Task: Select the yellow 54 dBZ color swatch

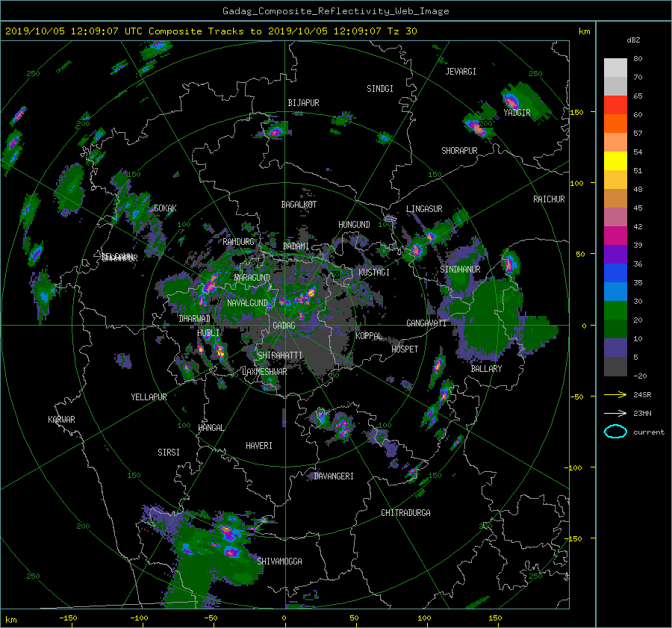Action: click(x=615, y=161)
